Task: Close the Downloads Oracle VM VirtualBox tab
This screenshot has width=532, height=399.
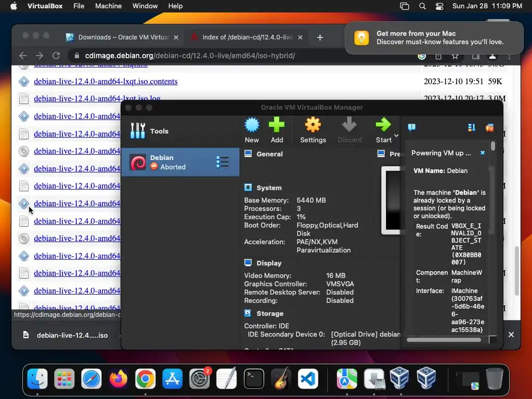Action: coord(176,37)
